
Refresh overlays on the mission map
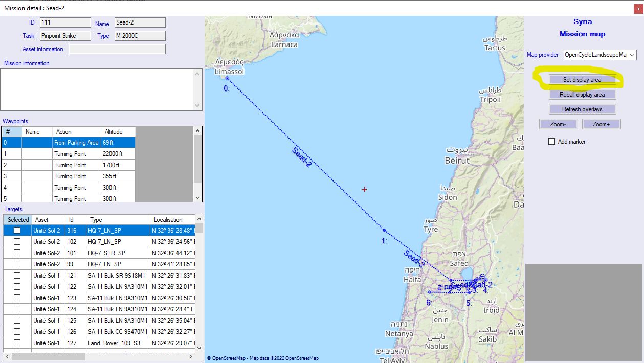click(x=582, y=109)
